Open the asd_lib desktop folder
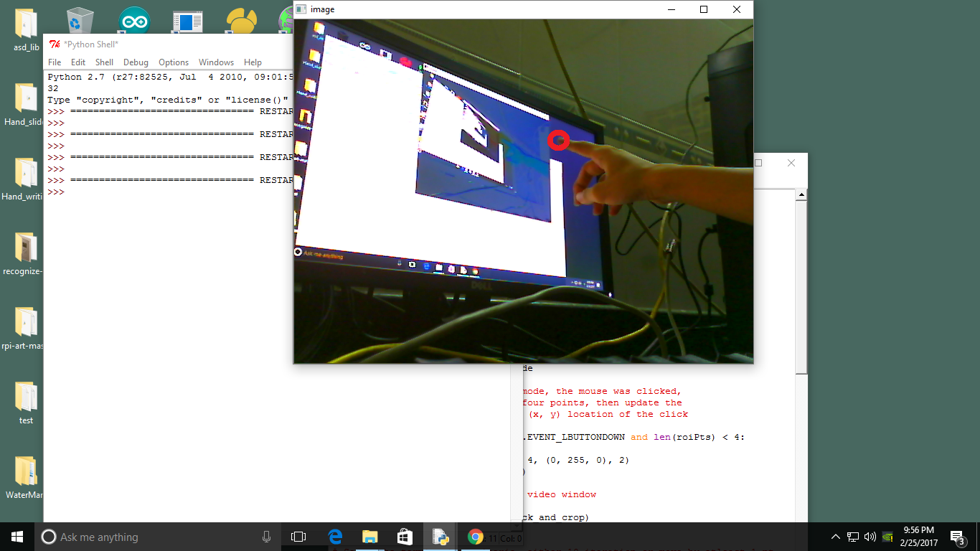This screenshot has height=551, width=980. coord(26,29)
